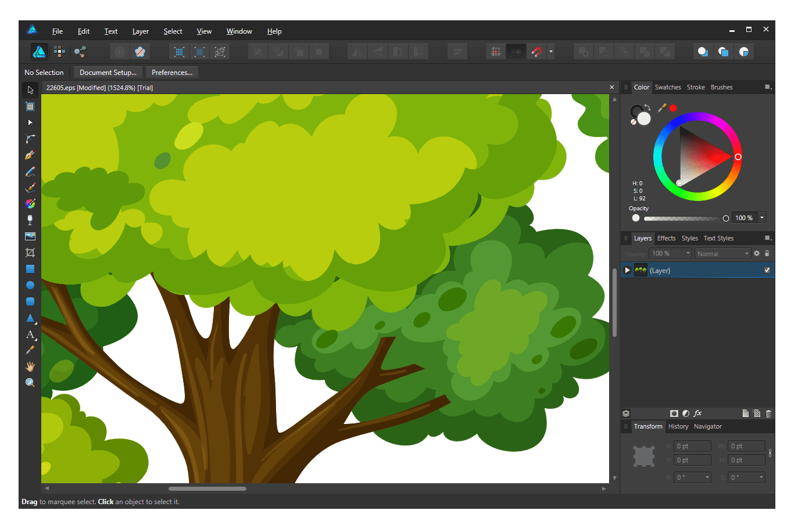The image size is (798, 532).
Task: Choose the Crop tool
Action: click(x=30, y=253)
